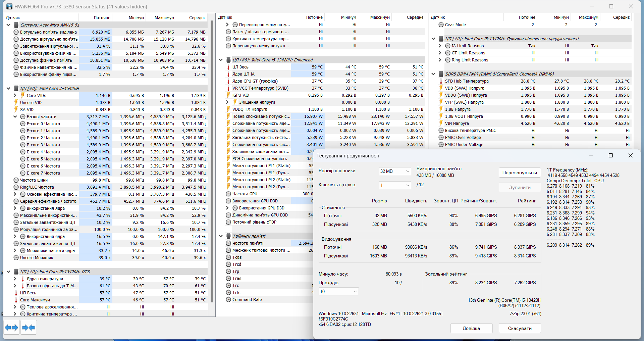The height and width of the screenshot is (341, 644).
Task: Expand the Ядра температури row
Action: click(15, 279)
